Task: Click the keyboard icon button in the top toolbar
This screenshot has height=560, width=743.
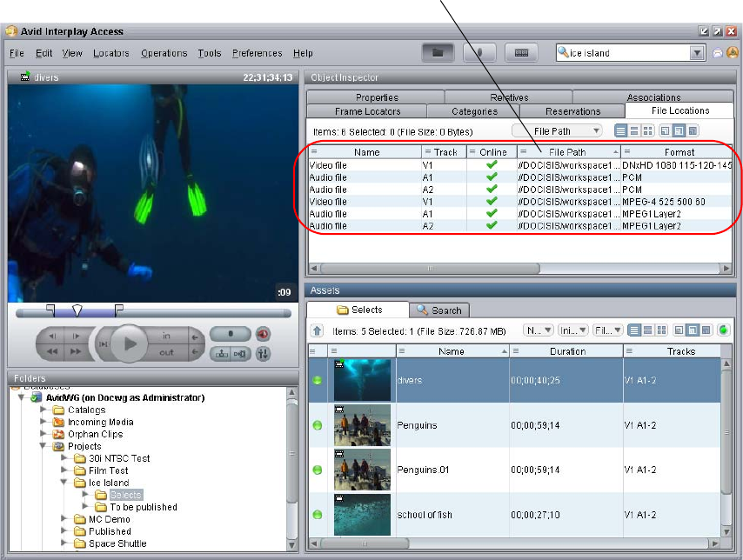Action: point(520,52)
